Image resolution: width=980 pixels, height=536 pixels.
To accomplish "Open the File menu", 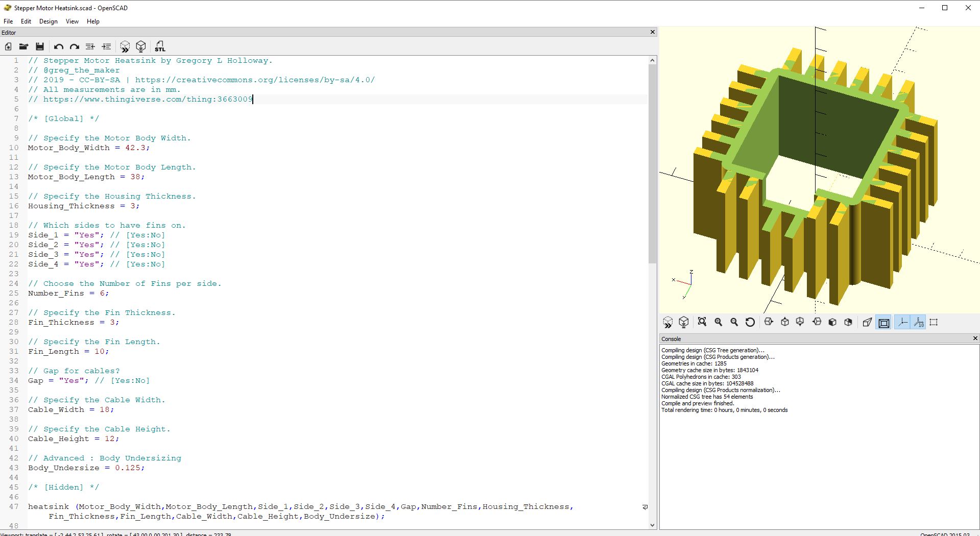I will click(x=8, y=21).
